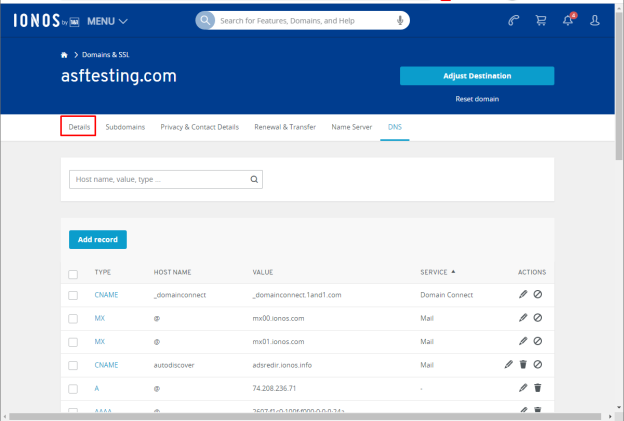Click the Adjust Destination button
624x421 pixels.
pyautogui.click(x=477, y=76)
